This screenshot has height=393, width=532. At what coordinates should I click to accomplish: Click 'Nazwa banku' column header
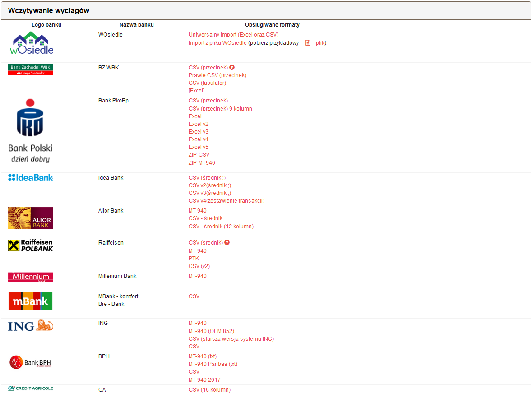pos(136,25)
